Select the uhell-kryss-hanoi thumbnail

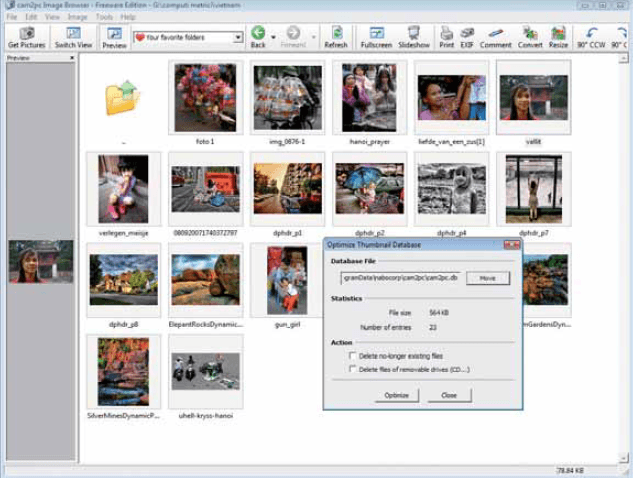pyautogui.click(x=205, y=371)
